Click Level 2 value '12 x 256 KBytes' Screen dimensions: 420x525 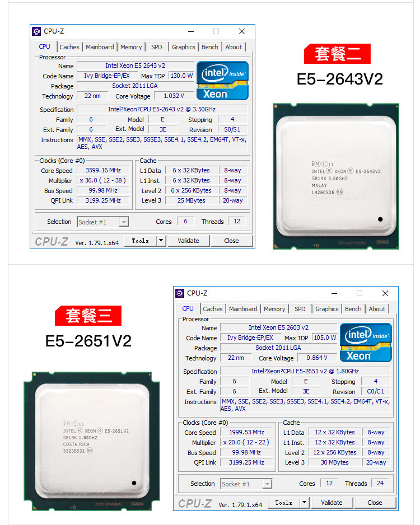[334, 452]
